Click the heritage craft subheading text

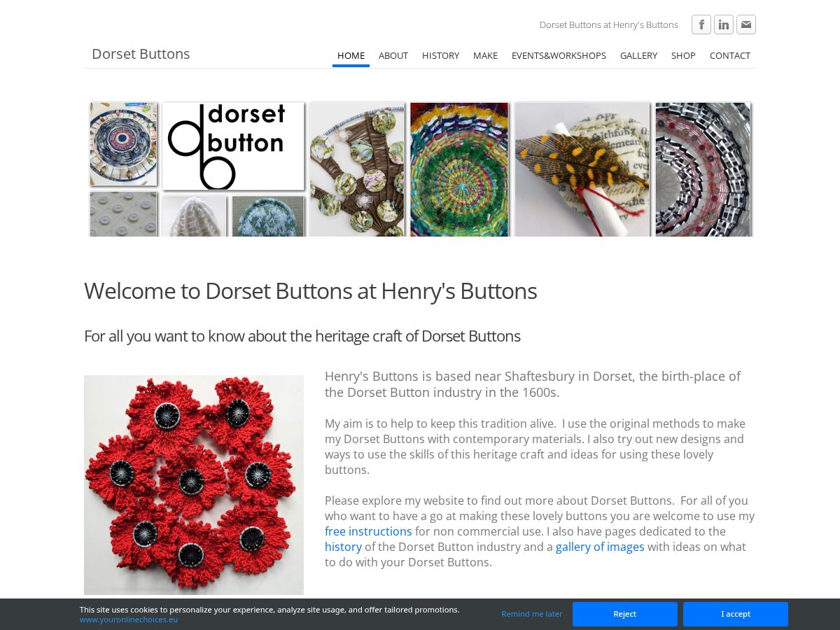[x=302, y=336]
